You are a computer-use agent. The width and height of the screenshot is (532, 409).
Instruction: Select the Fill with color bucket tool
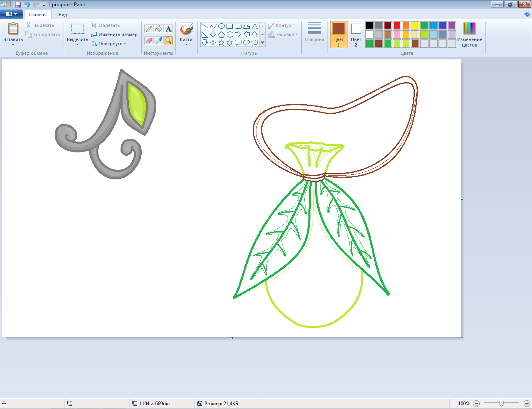pyautogui.click(x=159, y=29)
